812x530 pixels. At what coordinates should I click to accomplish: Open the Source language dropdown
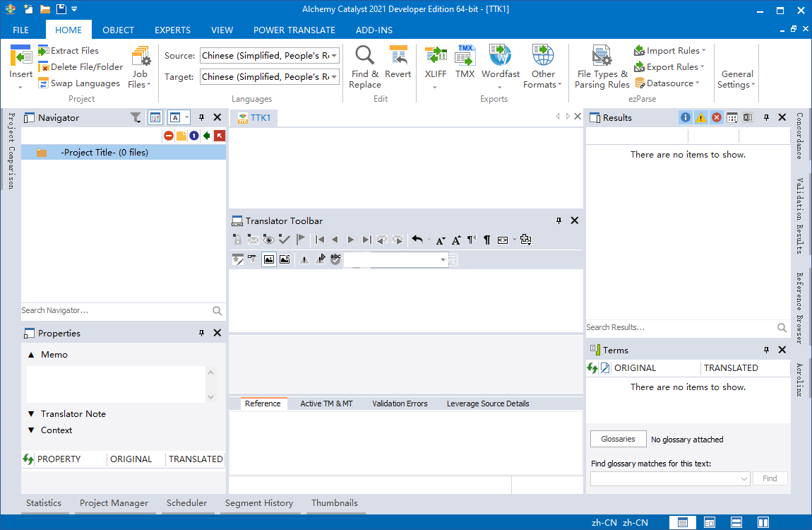[x=335, y=55]
